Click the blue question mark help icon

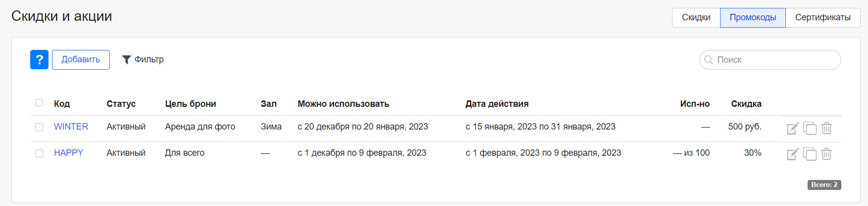click(39, 59)
